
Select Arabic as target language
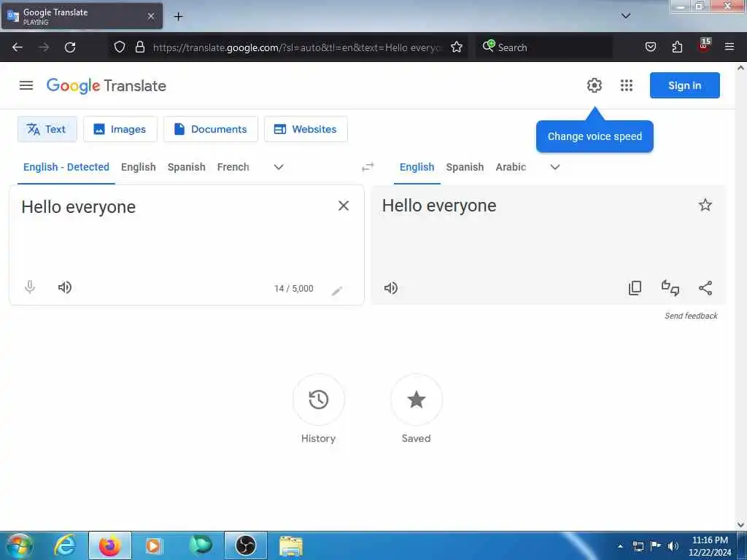(x=511, y=167)
